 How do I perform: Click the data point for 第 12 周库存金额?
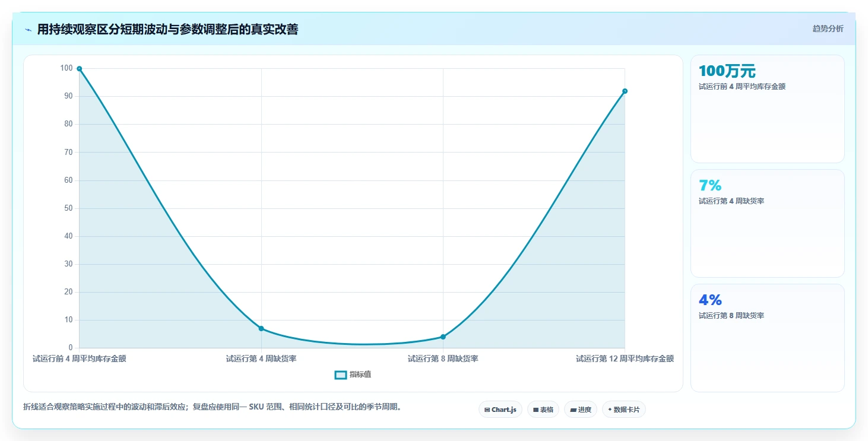coord(625,91)
